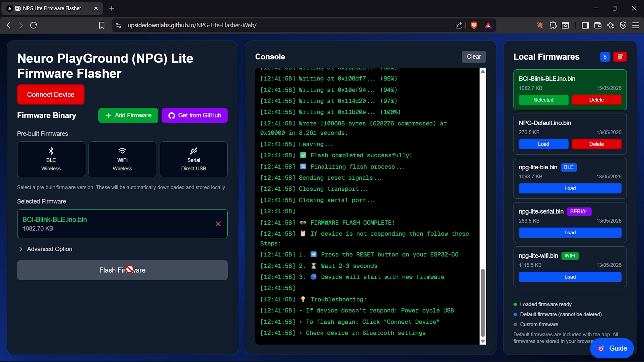This screenshot has height=362, width=644.
Task: Reload the page with refresh icon
Action: click(x=34, y=25)
